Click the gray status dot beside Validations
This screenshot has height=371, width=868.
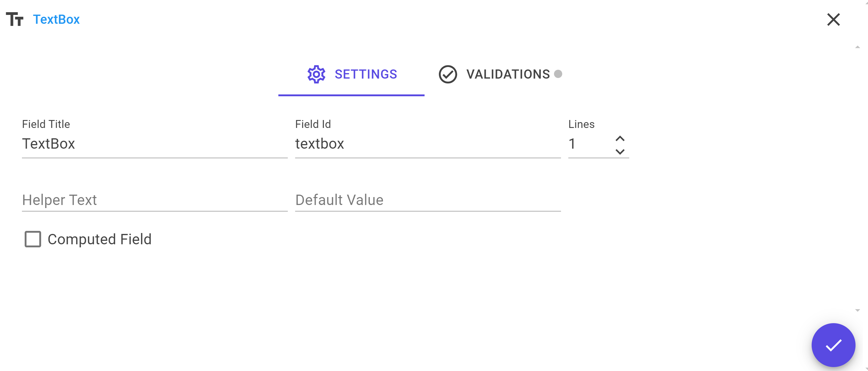coord(558,74)
